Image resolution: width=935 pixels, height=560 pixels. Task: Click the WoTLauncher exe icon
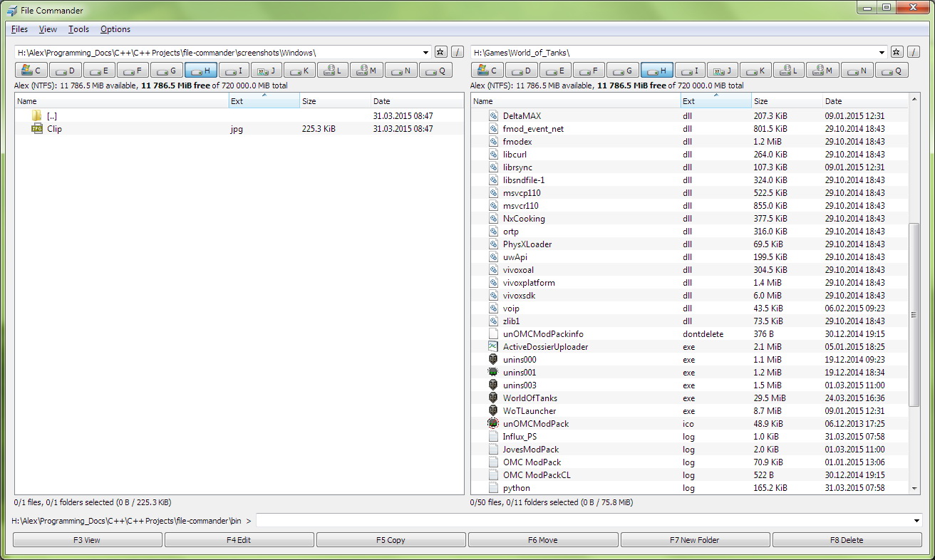point(493,411)
